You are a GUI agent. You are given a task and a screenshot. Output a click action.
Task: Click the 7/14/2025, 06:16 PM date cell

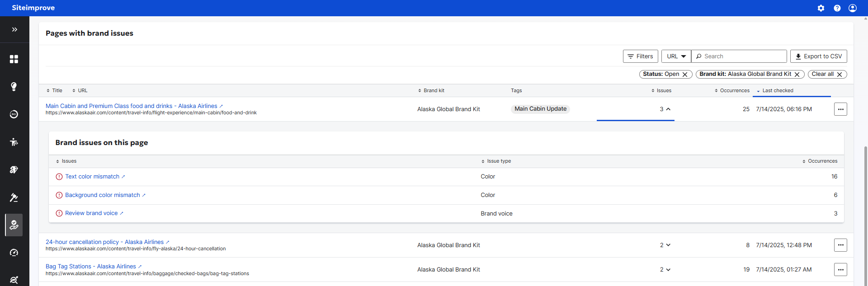(x=784, y=109)
